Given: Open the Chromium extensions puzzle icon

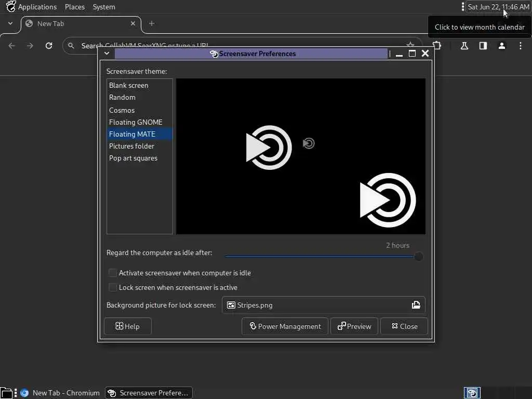Looking at the screenshot, I should [437, 46].
